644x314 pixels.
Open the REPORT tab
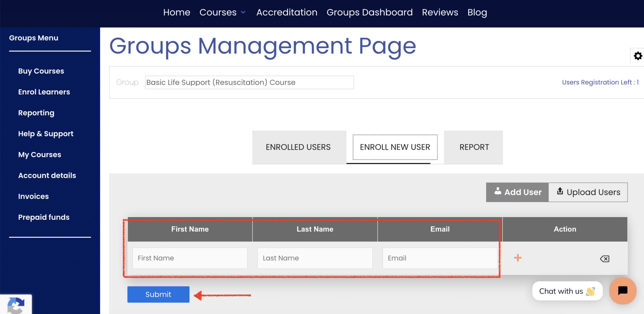(474, 147)
